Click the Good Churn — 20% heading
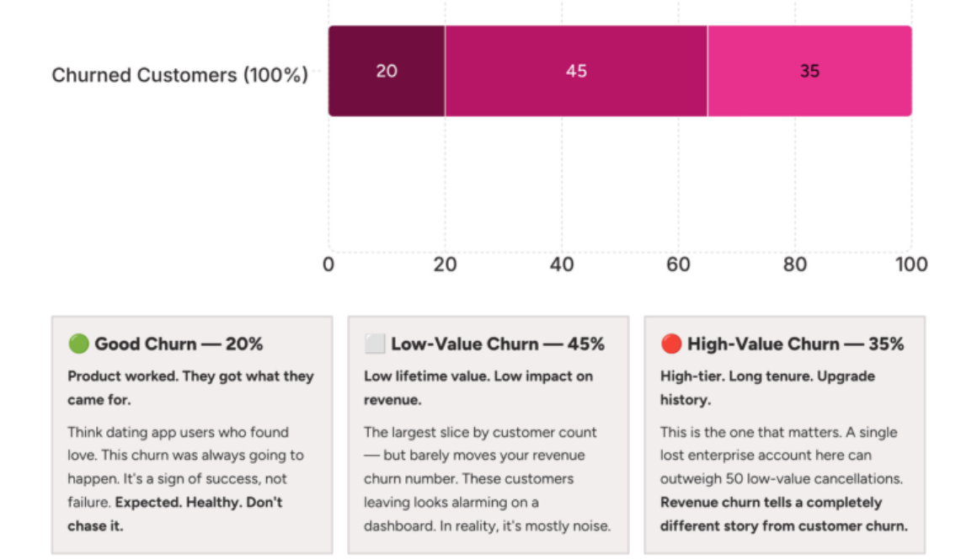Screen dimensions: 977x560 179,344
